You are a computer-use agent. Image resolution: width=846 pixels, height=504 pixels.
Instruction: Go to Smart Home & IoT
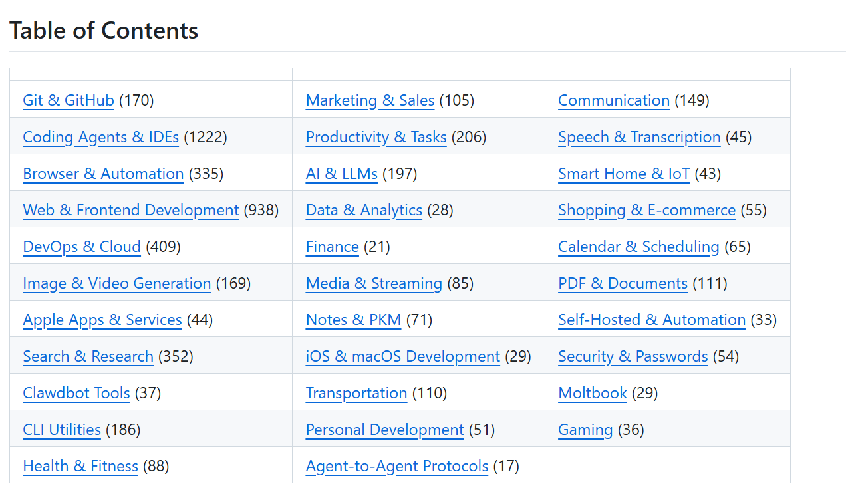(624, 174)
